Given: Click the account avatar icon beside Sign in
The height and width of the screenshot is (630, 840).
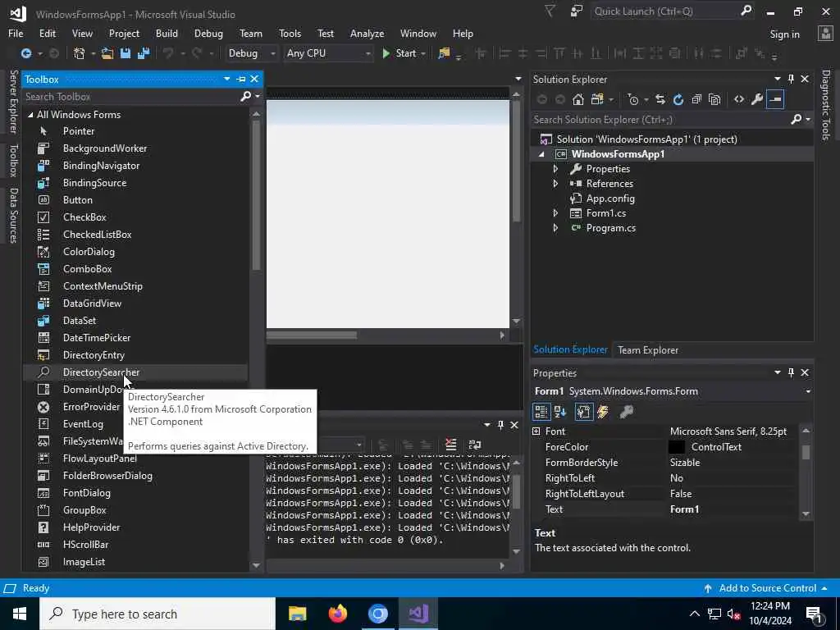Looking at the screenshot, I should point(825,34).
